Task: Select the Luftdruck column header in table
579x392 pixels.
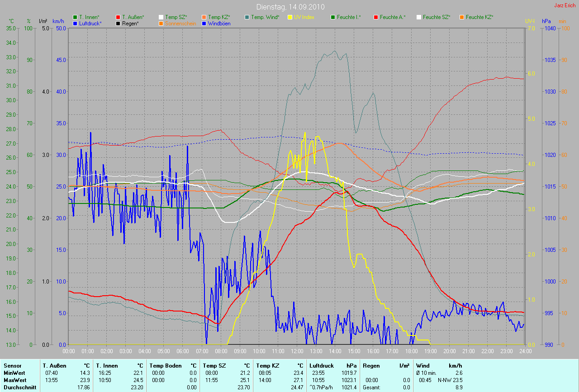Action: tap(321, 366)
